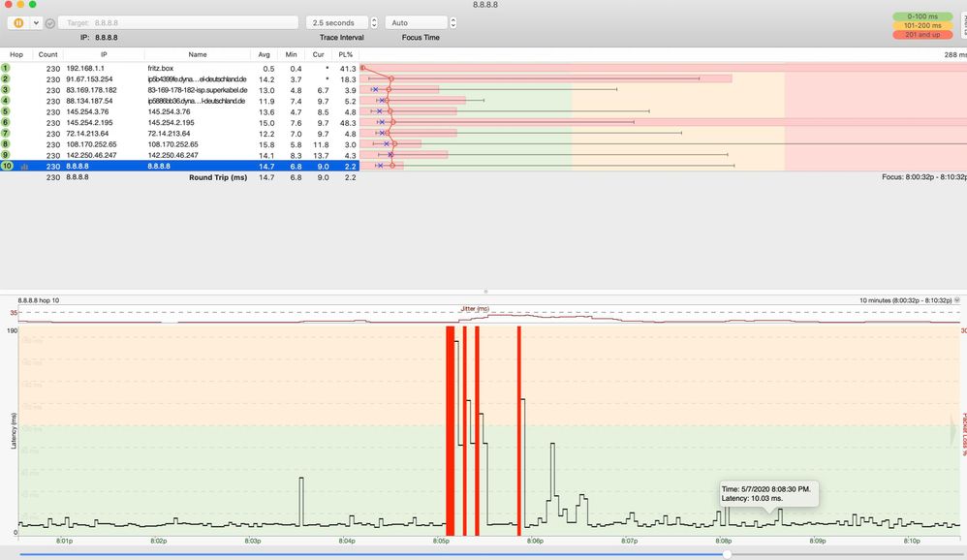Viewport: 967px width, 560px height.
Task: Sort by the Avg column header
Action: coord(264,54)
